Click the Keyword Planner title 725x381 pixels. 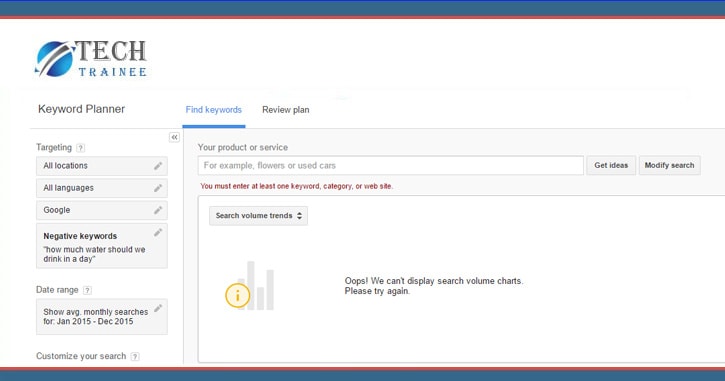pos(81,109)
